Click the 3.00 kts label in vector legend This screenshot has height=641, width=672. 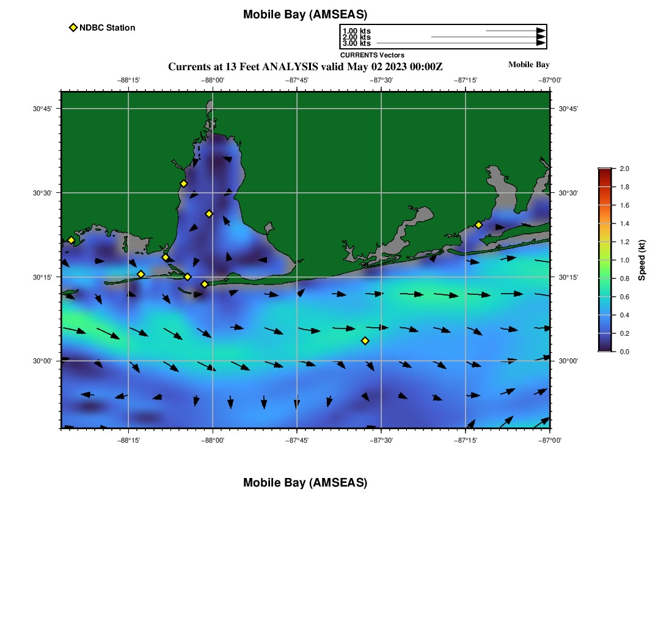pos(356,43)
